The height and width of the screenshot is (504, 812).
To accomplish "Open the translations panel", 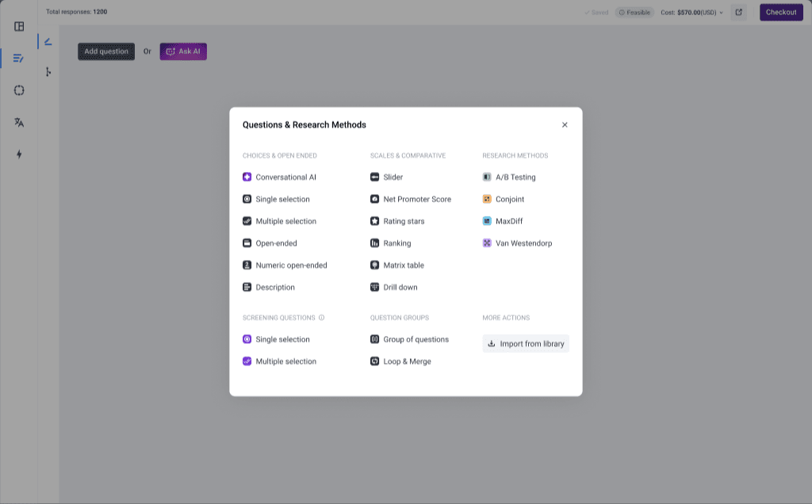I will pyautogui.click(x=20, y=122).
